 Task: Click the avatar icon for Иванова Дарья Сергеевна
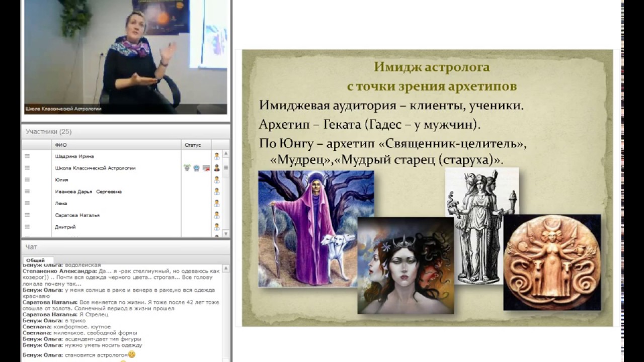(x=217, y=192)
